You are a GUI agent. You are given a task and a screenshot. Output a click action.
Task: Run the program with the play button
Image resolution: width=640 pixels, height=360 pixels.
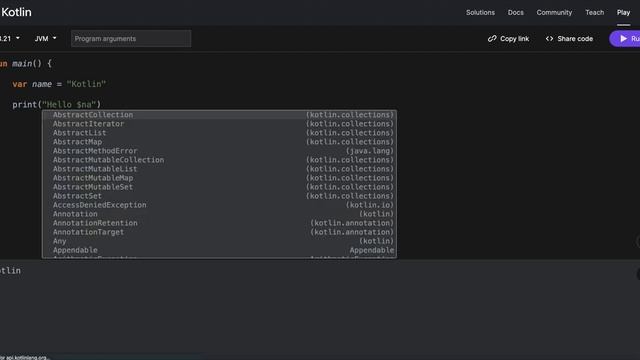[x=625, y=39]
